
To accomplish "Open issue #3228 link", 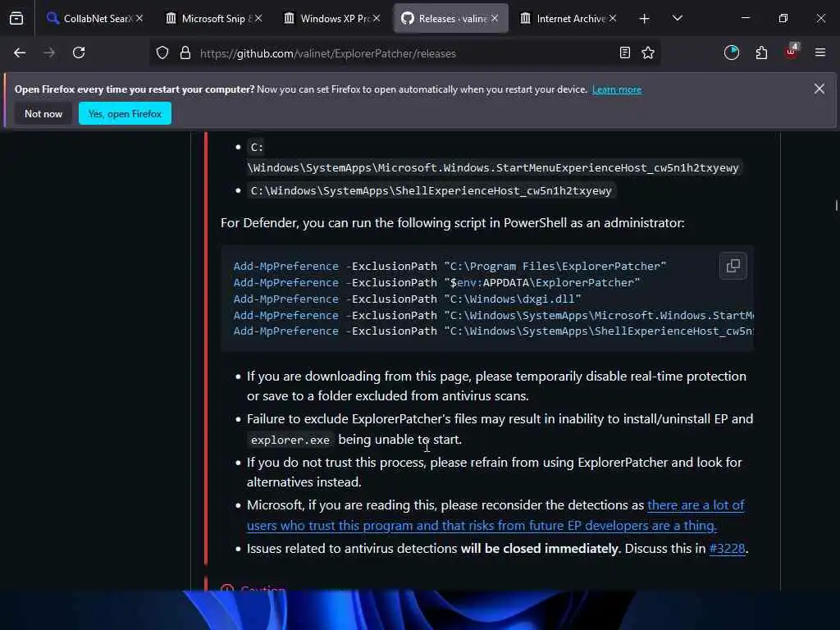I will click(x=727, y=549).
